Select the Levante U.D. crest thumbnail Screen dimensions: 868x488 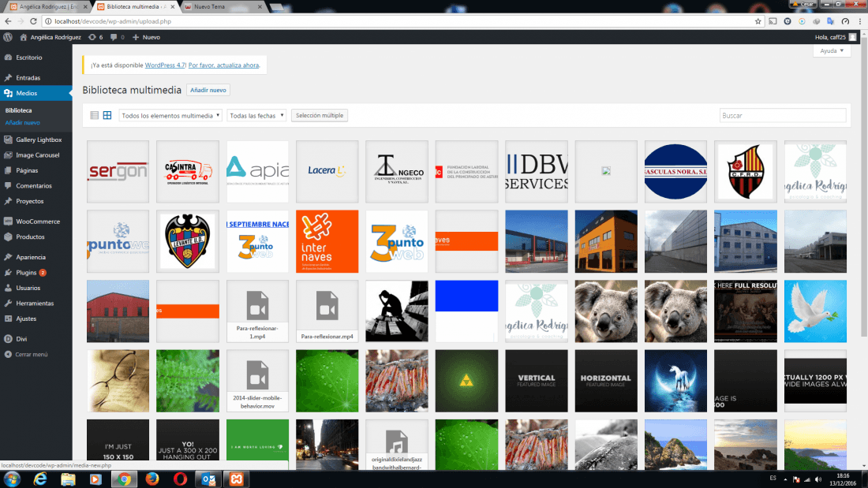tap(188, 241)
